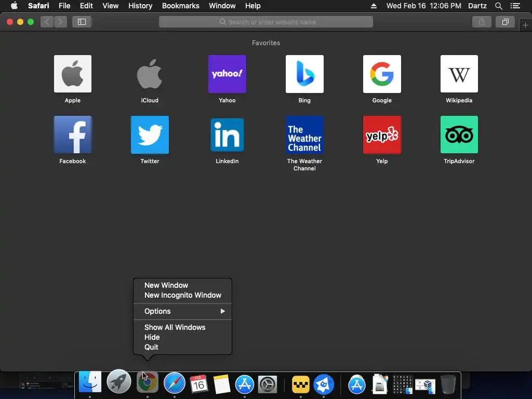Open the yellow taxi app in Dock
The image size is (532, 399).
pos(301,384)
